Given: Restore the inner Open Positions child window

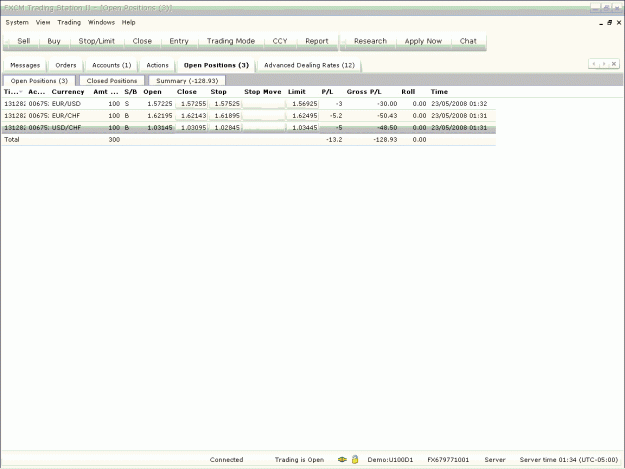Looking at the screenshot, I should [609, 23].
